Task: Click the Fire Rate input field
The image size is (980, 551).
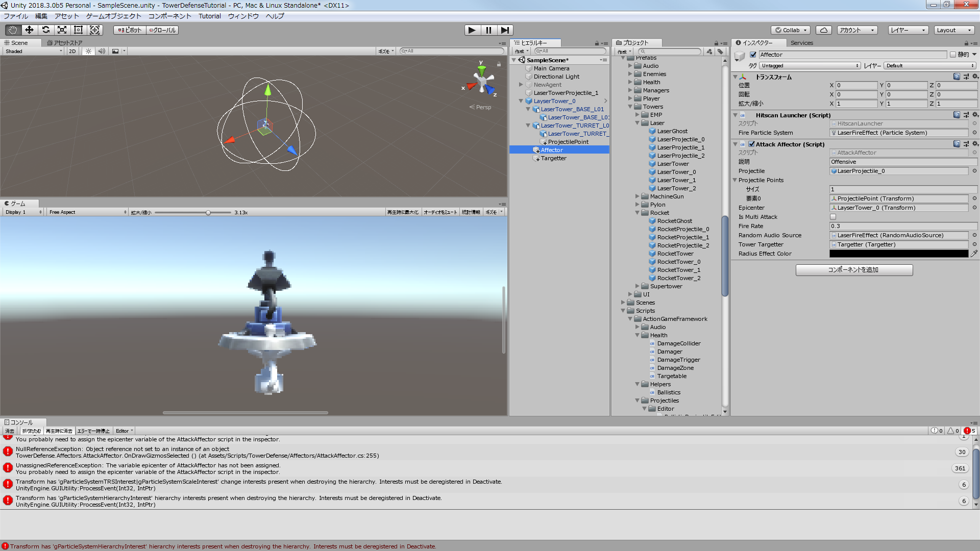Action: pyautogui.click(x=903, y=226)
